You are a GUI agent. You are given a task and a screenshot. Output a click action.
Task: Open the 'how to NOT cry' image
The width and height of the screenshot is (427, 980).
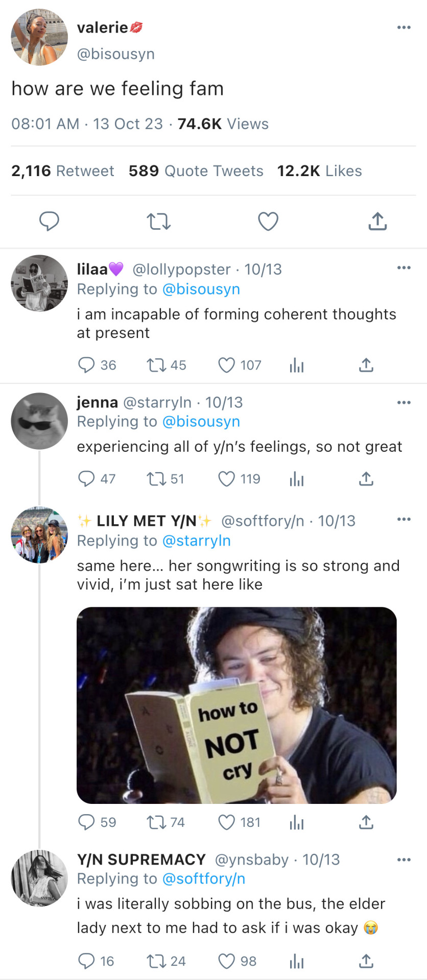pyautogui.click(x=236, y=705)
